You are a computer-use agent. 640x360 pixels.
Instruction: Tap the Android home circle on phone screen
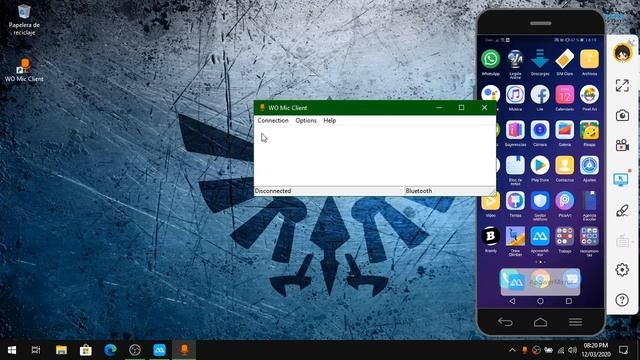[x=540, y=301]
